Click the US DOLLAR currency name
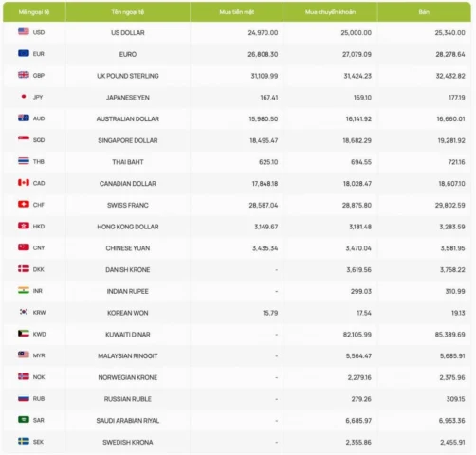The width and height of the screenshot is (476, 455). 128,32
